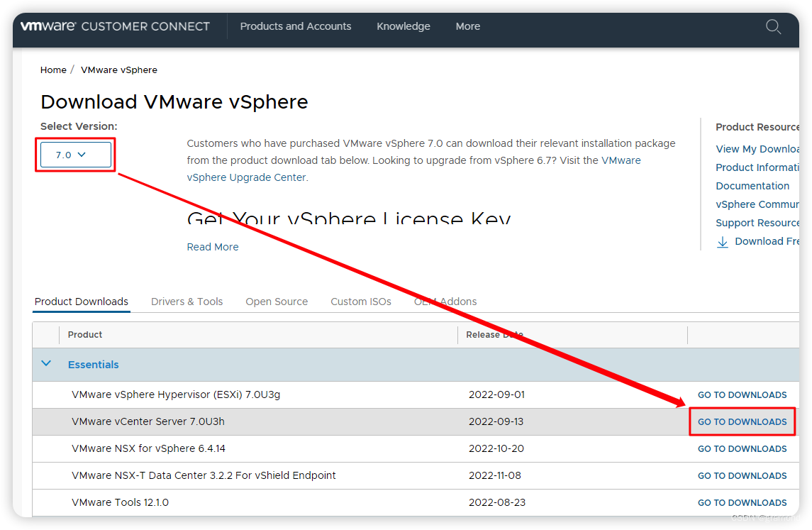Screen dimensions: 812x530
Task: Select VMware NSX-T Data Center 3.2.2 row text
Action: coord(204,475)
